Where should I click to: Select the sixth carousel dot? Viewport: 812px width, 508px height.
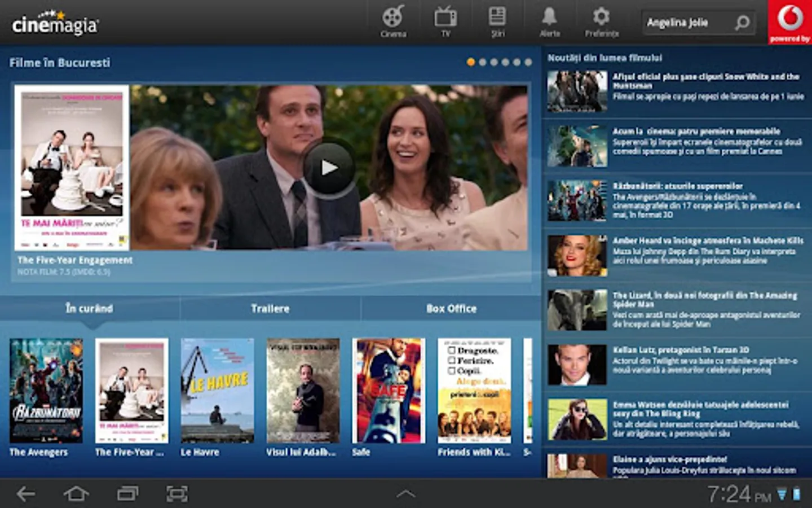point(528,62)
